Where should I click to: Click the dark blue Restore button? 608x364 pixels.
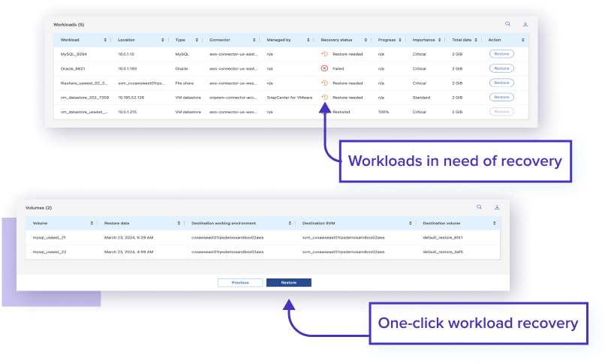(288, 283)
